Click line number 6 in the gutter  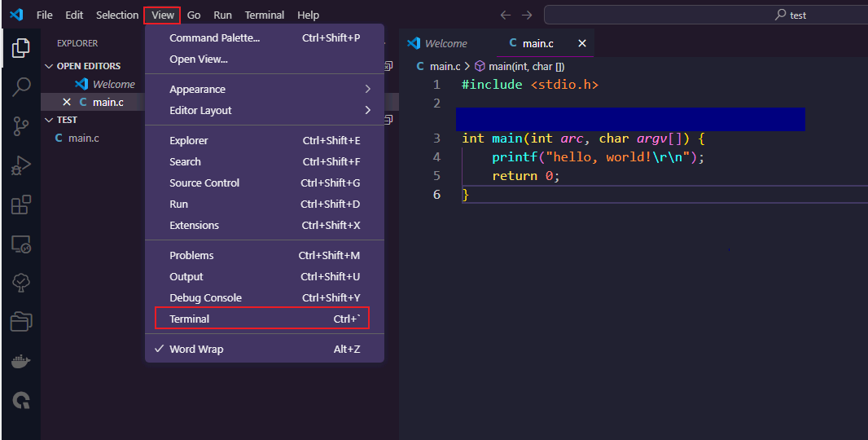click(436, 195)
